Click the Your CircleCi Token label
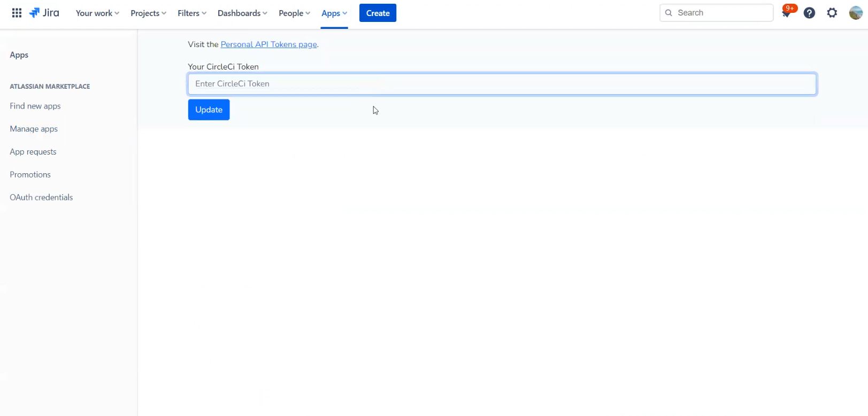The height and width of the screenshot is (416, 868). click(x=223, y=67)
